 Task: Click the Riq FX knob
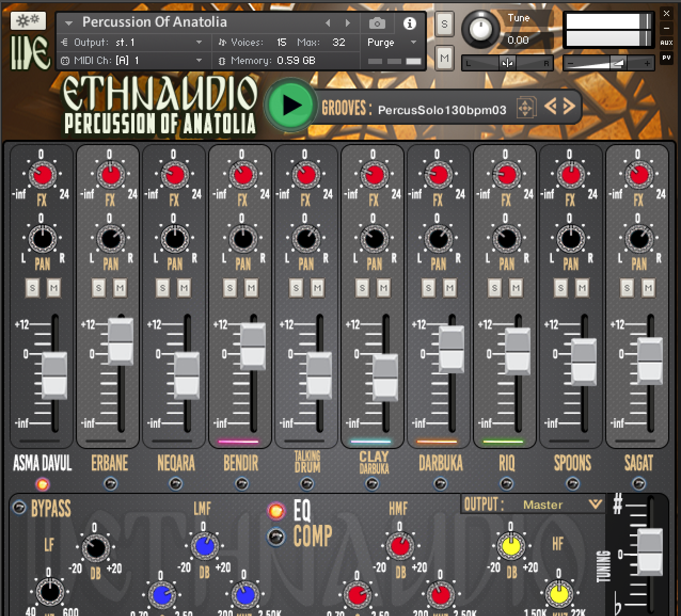(x=506, y=174)
